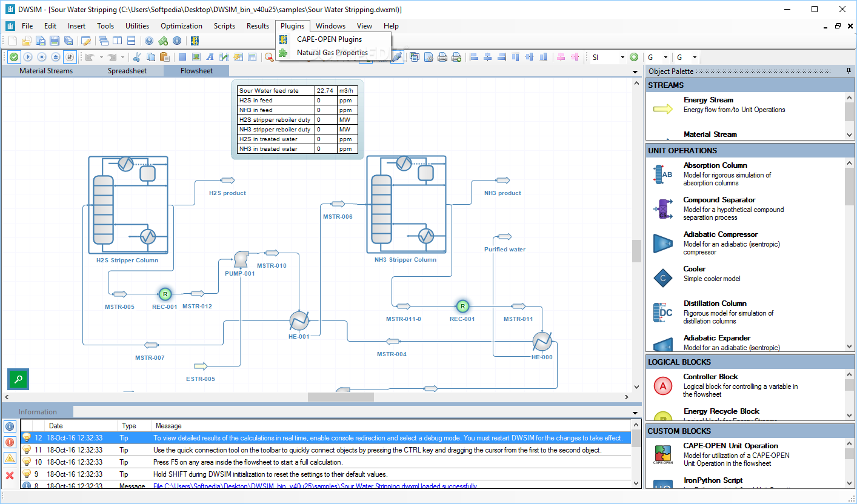Select Compound Separator from palette
The height and width of the screenshot is (504, 857).
pyautogui.click(x=745, y=208)
